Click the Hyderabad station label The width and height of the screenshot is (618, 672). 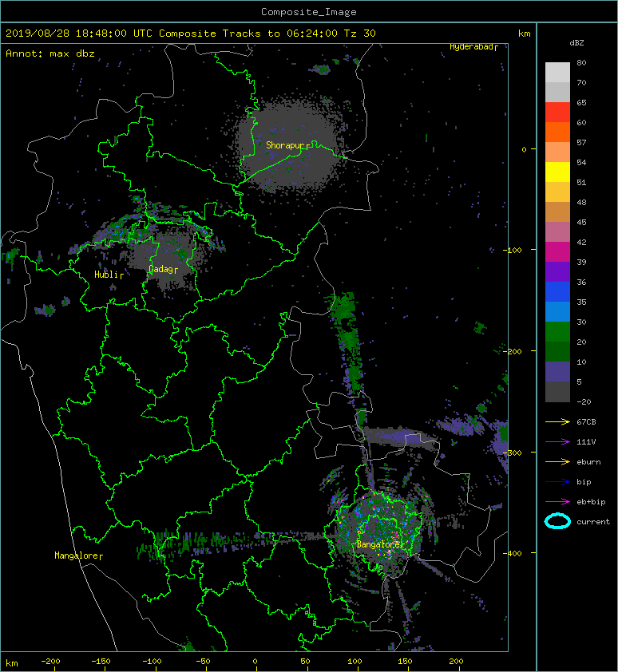coord(471,47)
